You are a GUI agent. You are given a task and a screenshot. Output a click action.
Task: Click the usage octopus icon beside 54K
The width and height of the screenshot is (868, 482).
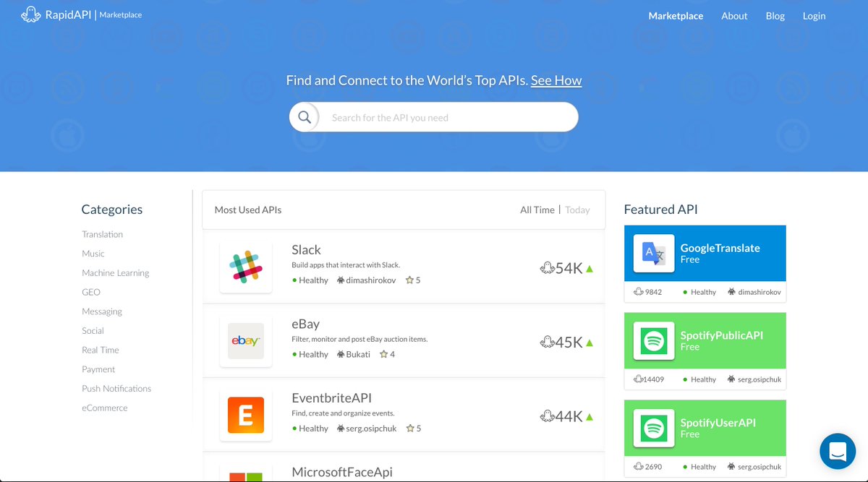click(x=547, y=268)
